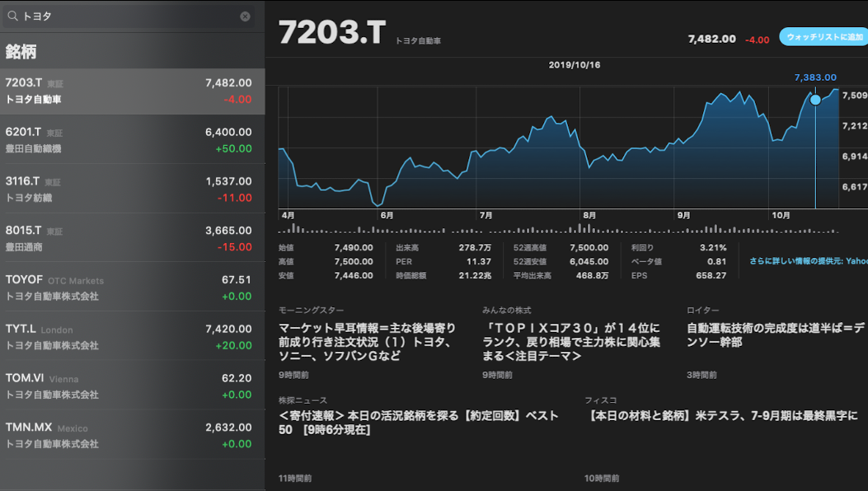This screenshot has width=868, height=491.
Task: Select the 7203.T トヨタ自動車 result row
Action: point(133,91)
